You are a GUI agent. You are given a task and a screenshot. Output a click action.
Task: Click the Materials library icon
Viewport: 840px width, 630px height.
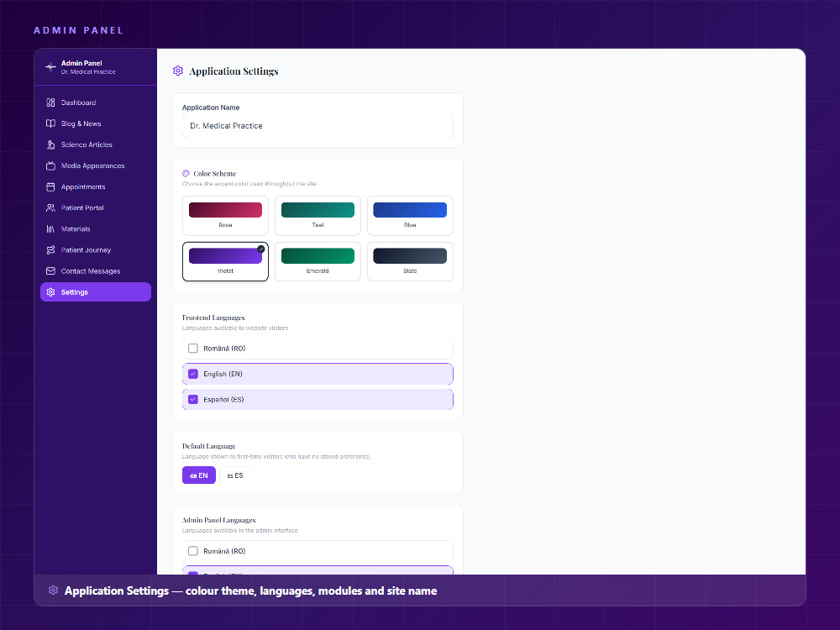point(50,228)
